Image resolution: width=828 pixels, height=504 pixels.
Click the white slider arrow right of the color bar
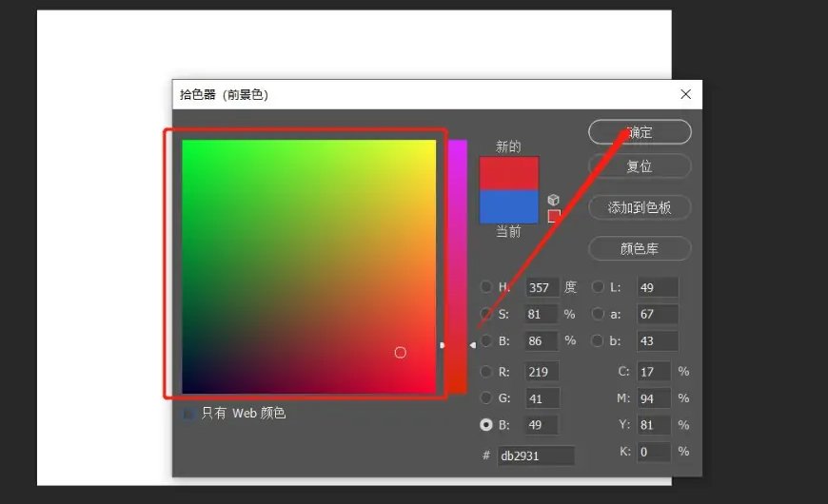pyautogui.click(x=473, y=345)
